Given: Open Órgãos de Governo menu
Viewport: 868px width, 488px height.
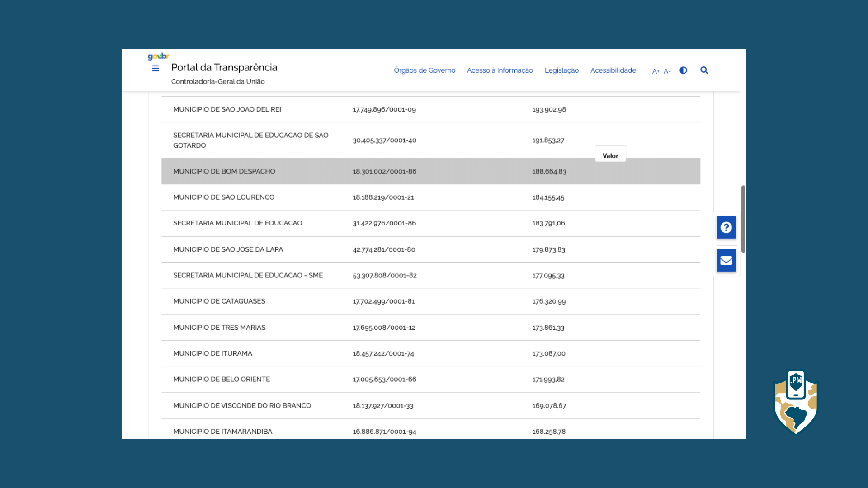Looking at the screenshot, I should [424, 70].
